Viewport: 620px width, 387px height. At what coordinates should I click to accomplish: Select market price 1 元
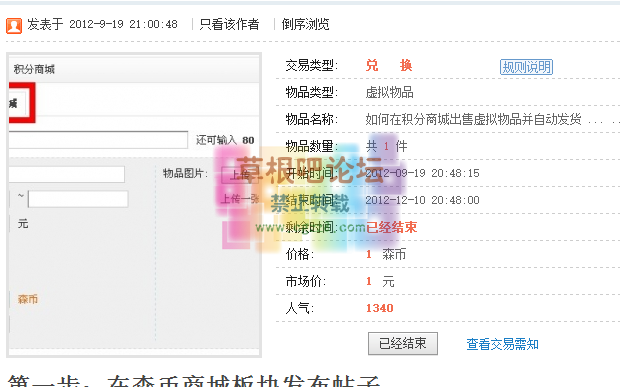380,281
